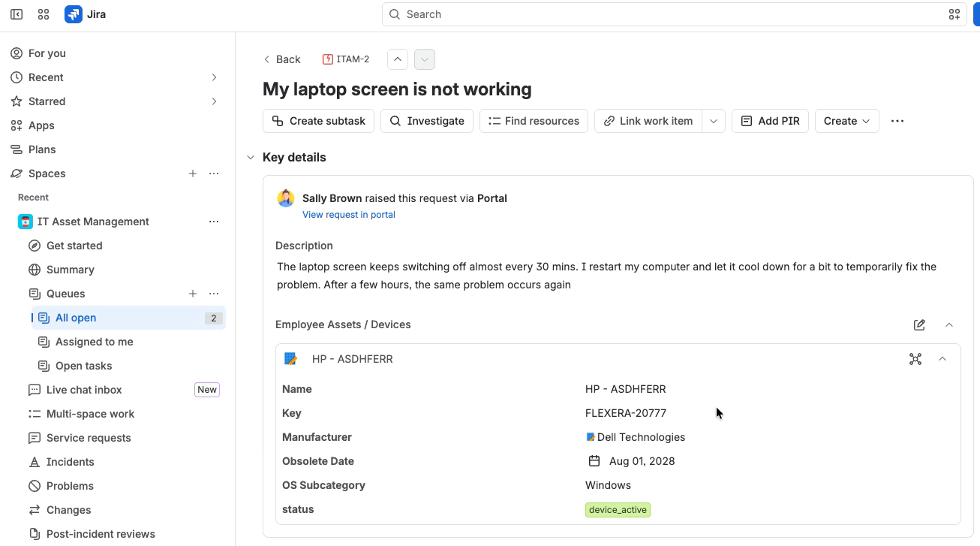This screenshot has width=980, height=546.
Task: Open the Link work item dropdown arrow
Action: (714, 121)
